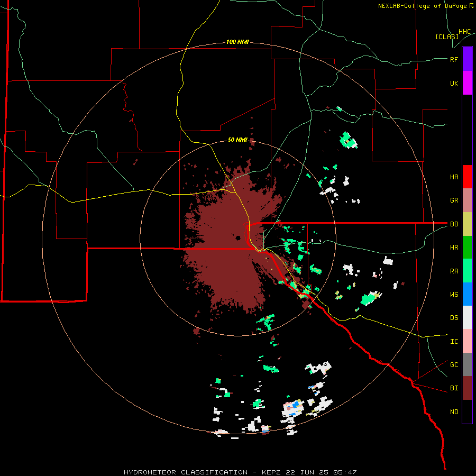
Task: Select the red HA legend swatch
Action: point(467,177)
